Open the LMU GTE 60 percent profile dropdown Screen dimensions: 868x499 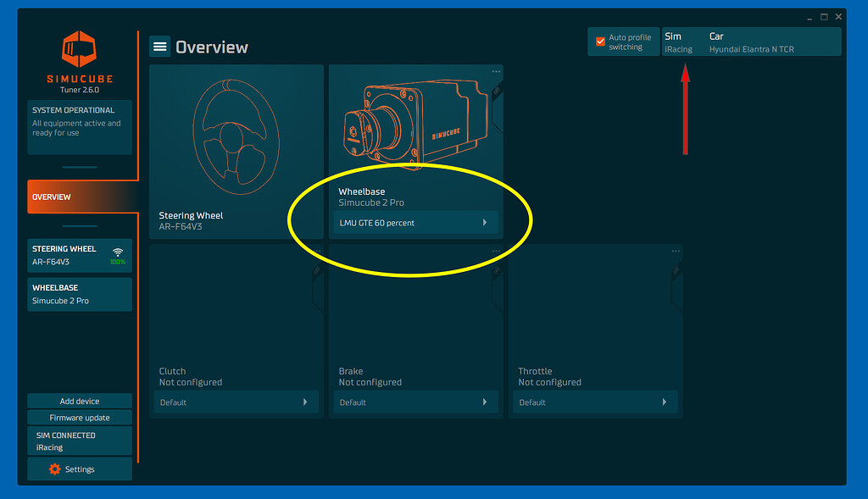click(415, 222)
